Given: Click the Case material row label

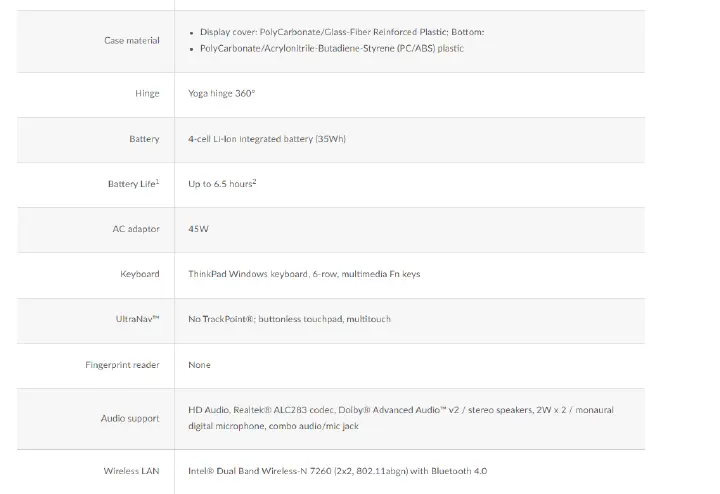Looking at the screenshot, I should (x=132, y=40).
